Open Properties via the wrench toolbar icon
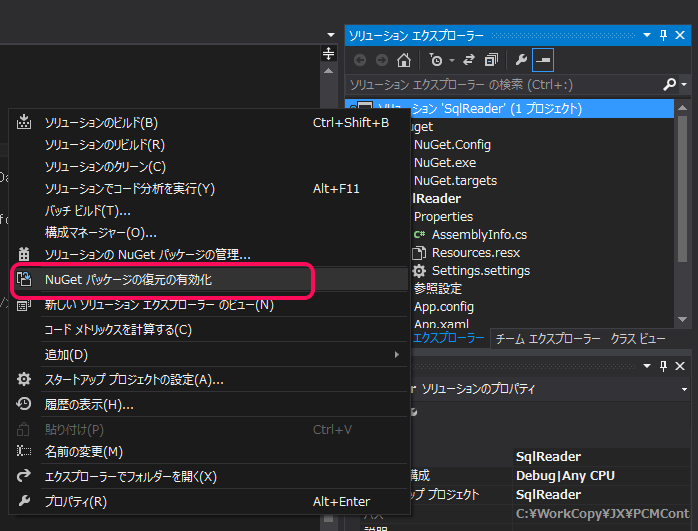 click(x=521, y=60)
